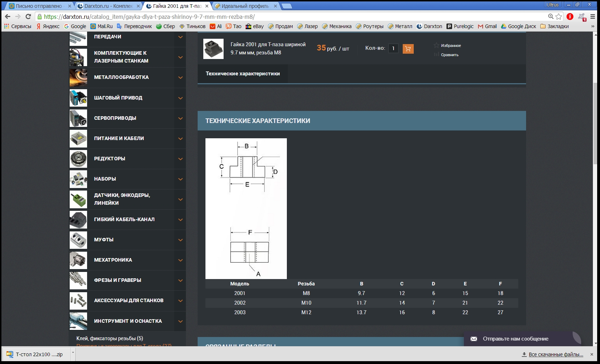The width and height of the screenshot is (600, 364).
Task: Open the Gmail bookmark
Action: 487,26
